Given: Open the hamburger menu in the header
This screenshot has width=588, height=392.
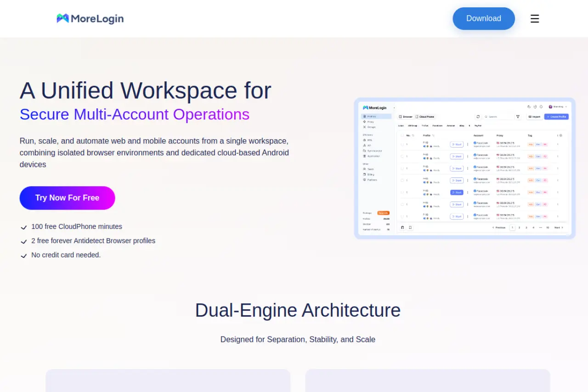Looking at the screenshot, I should pyautogui.click(x=535, y=19).
